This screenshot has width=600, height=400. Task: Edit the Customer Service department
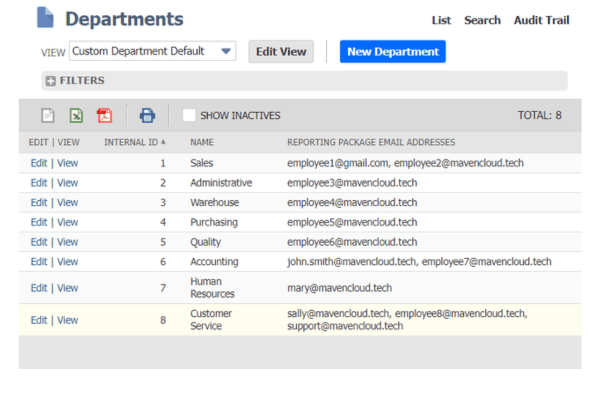tap(39, 320)
